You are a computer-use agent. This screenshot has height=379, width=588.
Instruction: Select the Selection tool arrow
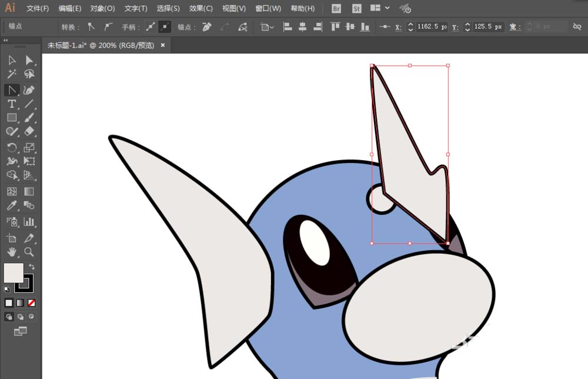(x=12, y=60)
